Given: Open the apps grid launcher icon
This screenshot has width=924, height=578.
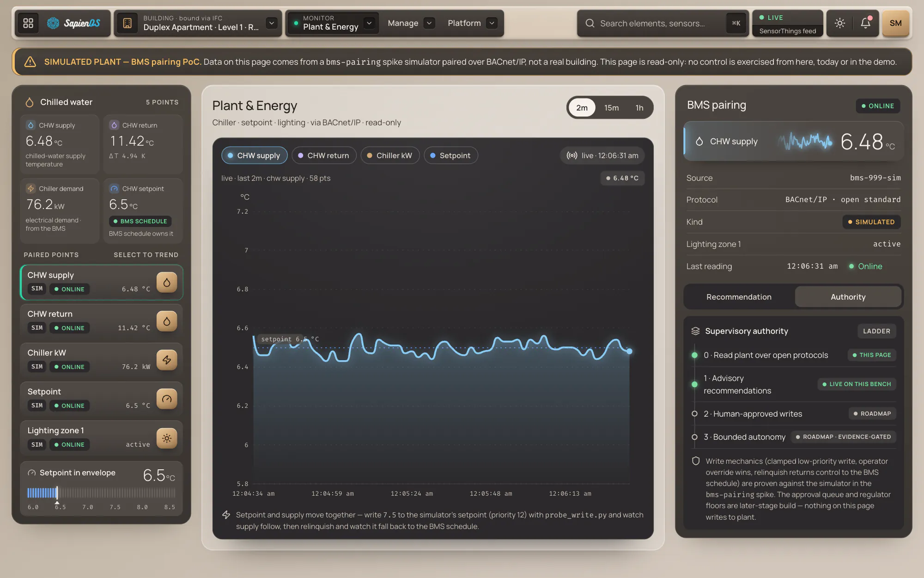Looking at the screenshot, I should (x=28, y=23).
